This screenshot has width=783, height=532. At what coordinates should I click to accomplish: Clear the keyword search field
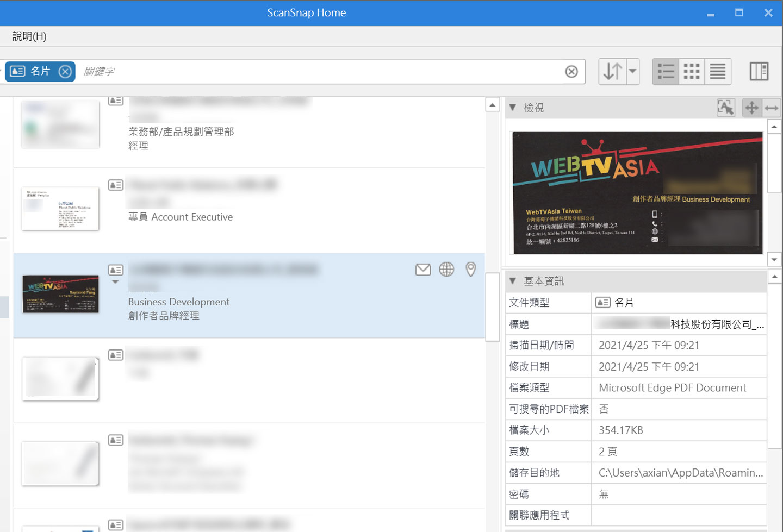(571, 72)
